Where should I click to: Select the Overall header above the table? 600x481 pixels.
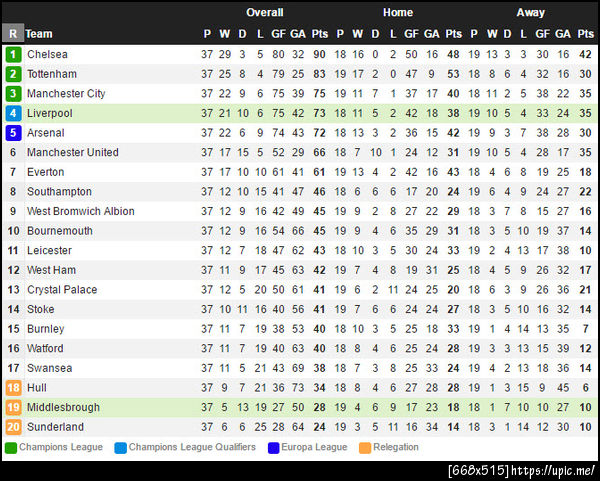pyautogui.click(x=265, y=13)
